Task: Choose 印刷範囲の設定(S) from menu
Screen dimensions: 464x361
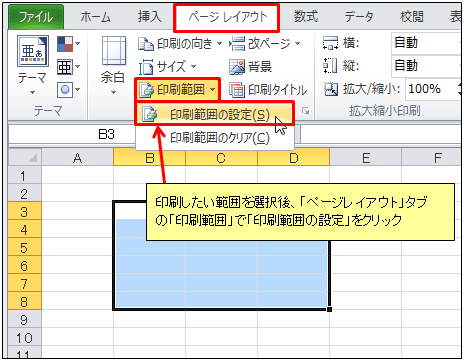Action: coord(215,114)
